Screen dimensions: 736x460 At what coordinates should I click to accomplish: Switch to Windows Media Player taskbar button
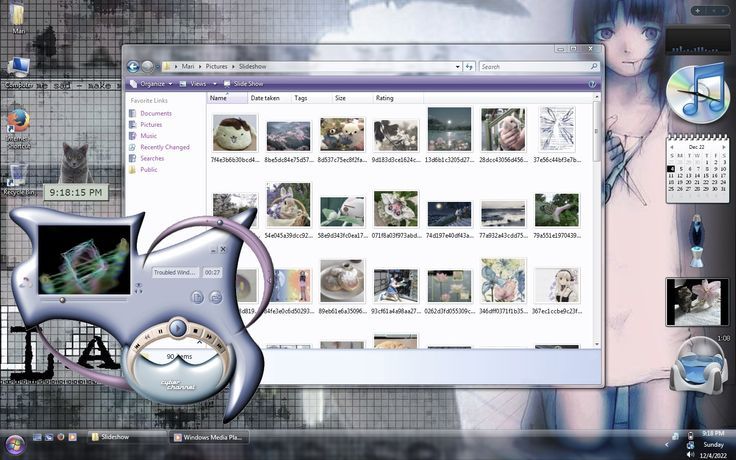(x=209, y=437)
